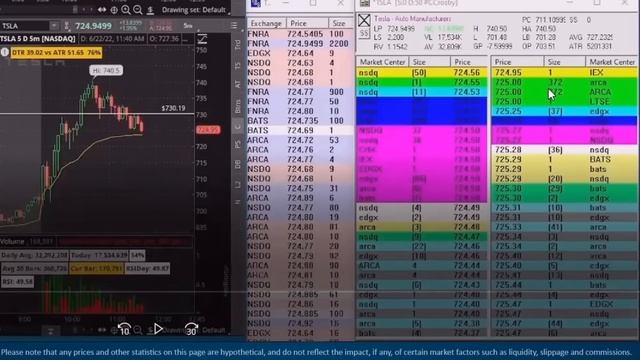The width and height of the screenshot is (640, 360).
Task: Select the nsdq [11] 724.53 bid row
Action: (x=422, y=92)
